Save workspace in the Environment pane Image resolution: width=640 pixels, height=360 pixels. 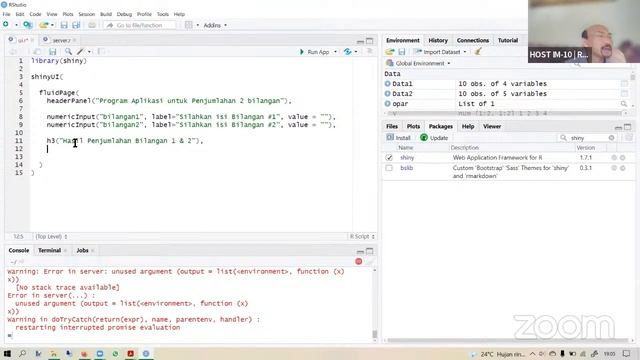pos(402,52)
